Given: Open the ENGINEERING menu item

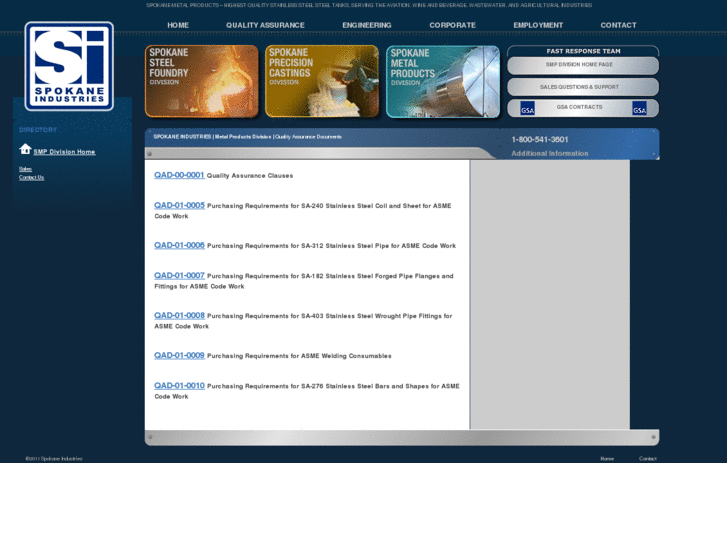Looking at the screenshot, I should [x=367, y=25].
